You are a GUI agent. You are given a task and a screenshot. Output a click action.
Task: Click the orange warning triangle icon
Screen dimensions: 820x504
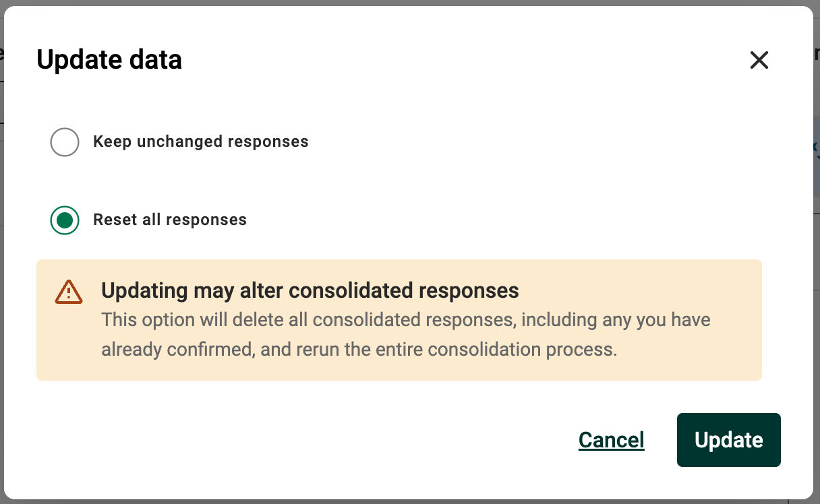click(x=69, y=292)
